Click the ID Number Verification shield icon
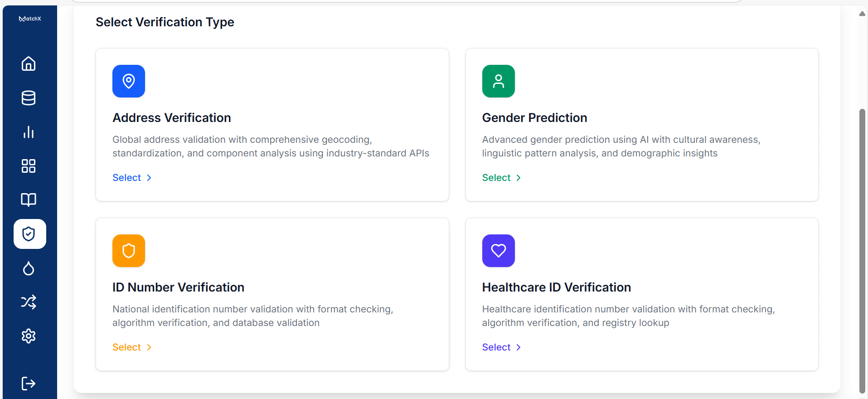 [x=128, y=250]
